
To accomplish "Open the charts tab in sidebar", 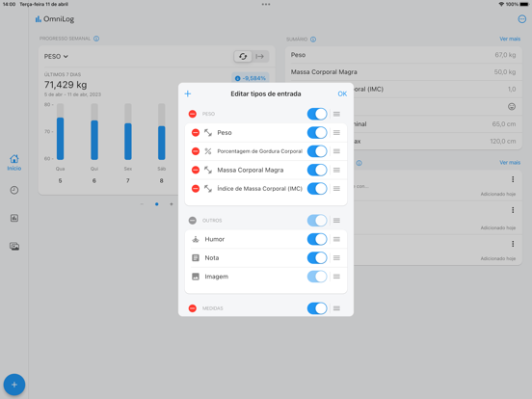I will (x=14, y=218).
